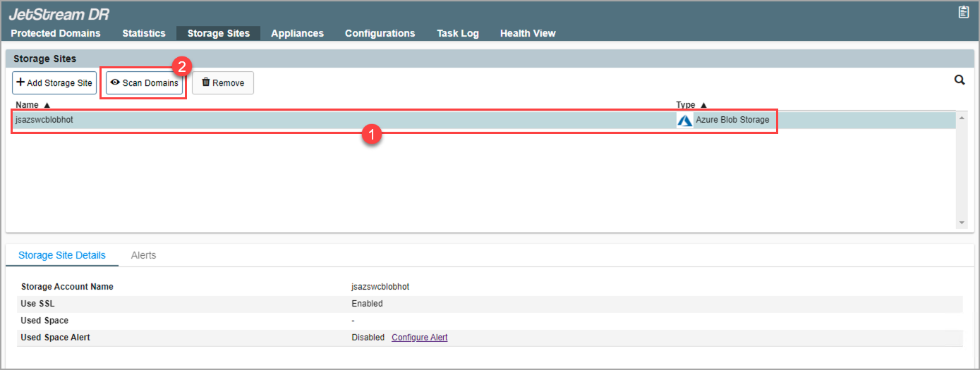The image size is (980, 370).
Task: Switch to the Alerts tab
Action: (143, 255)
